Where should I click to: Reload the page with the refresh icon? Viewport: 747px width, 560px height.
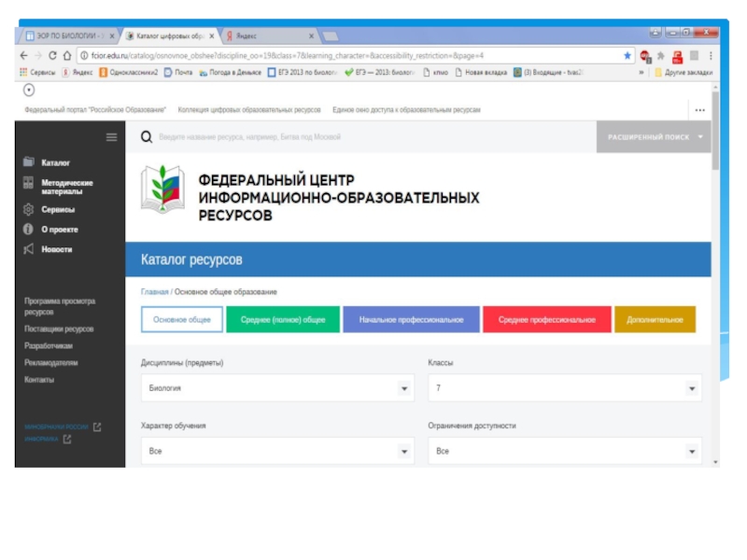pyautogui.click(x=52, y=56)
